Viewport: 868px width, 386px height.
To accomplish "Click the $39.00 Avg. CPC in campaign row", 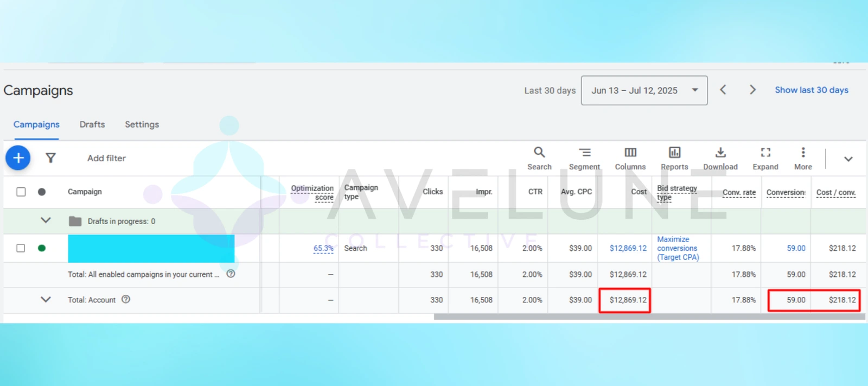I will (x=580, y=248).
